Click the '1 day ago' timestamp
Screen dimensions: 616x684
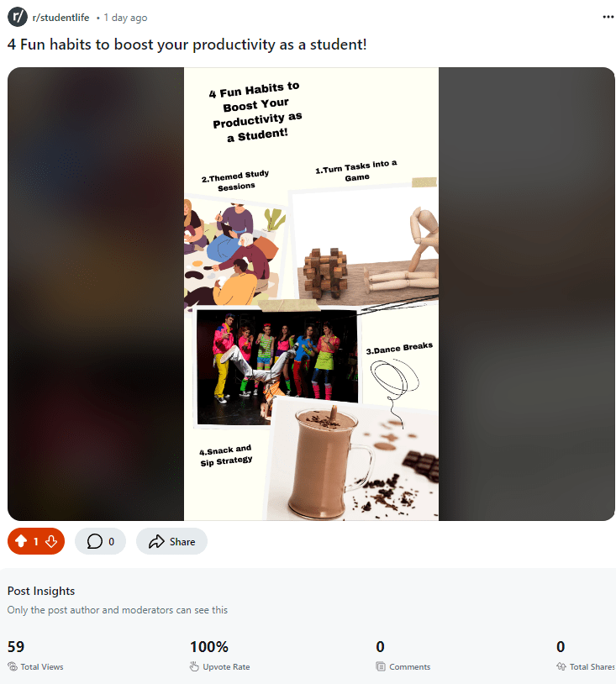coord(125,18)
